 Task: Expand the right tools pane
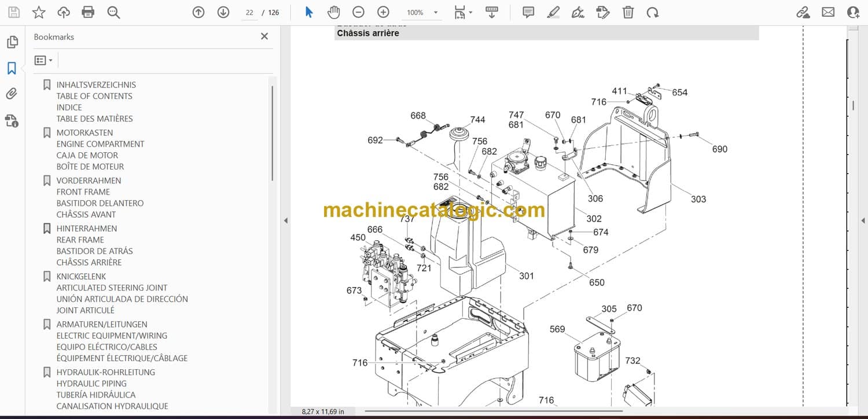[863, 220]
